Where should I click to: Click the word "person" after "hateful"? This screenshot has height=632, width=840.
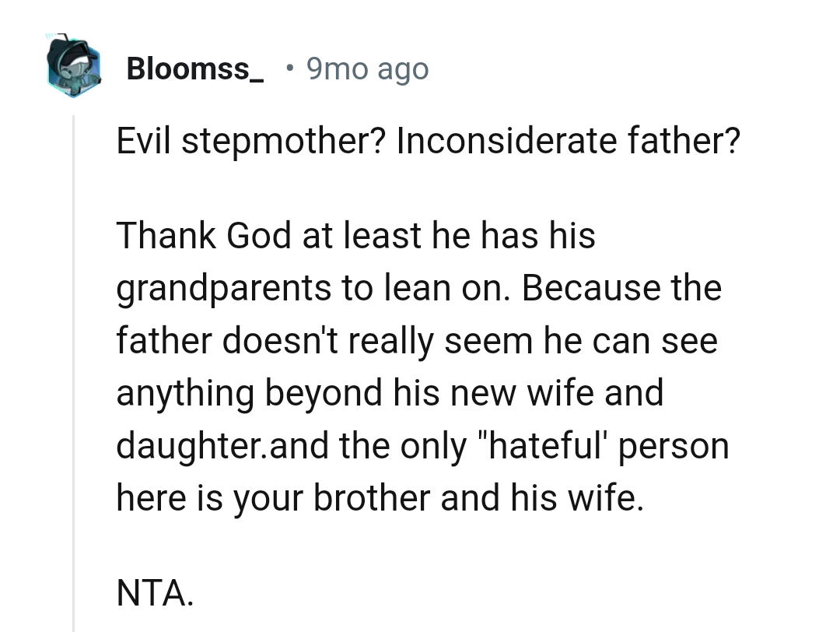pos(674,447)
